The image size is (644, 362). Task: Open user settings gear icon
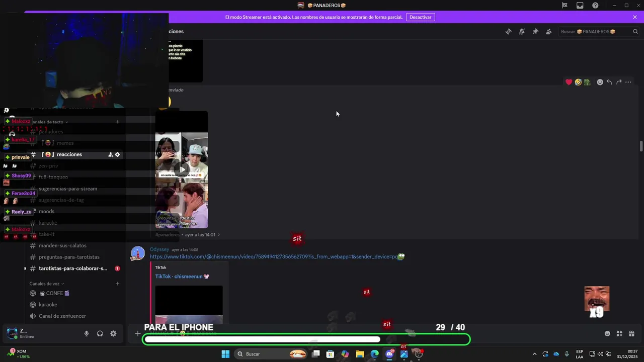coord(113,333)
